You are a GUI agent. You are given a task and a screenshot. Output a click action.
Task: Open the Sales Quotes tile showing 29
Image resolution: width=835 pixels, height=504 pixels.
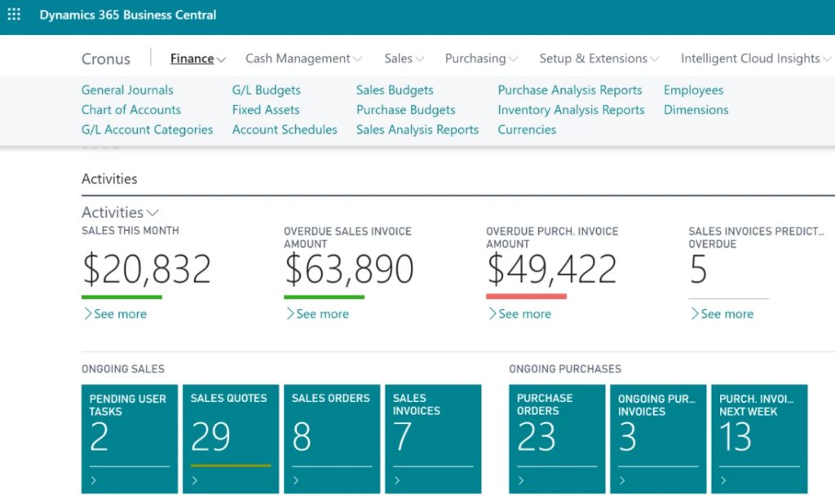coord(231,439)
